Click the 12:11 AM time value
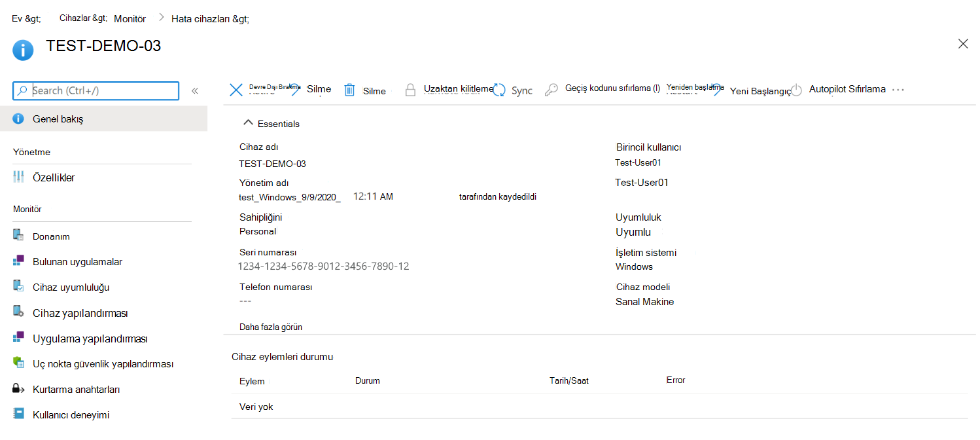The width and height of the screenshot is (980, 440). pos(373,196)
